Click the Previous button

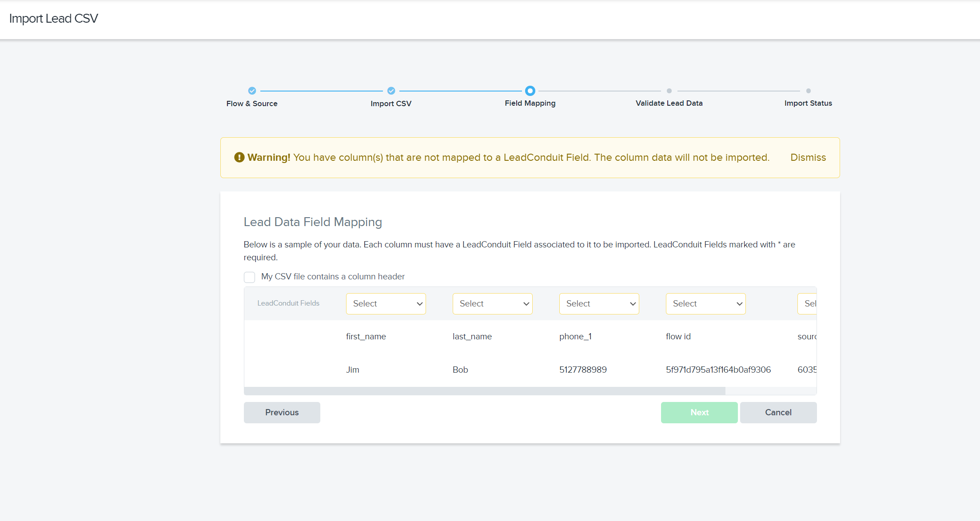click(x=282, y=412)
